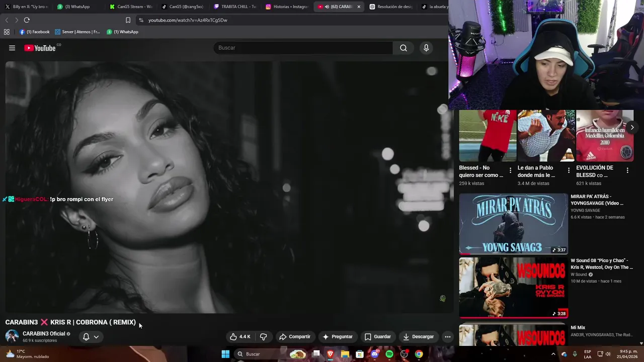Open more actions three-dot menu

pos(447,337)
